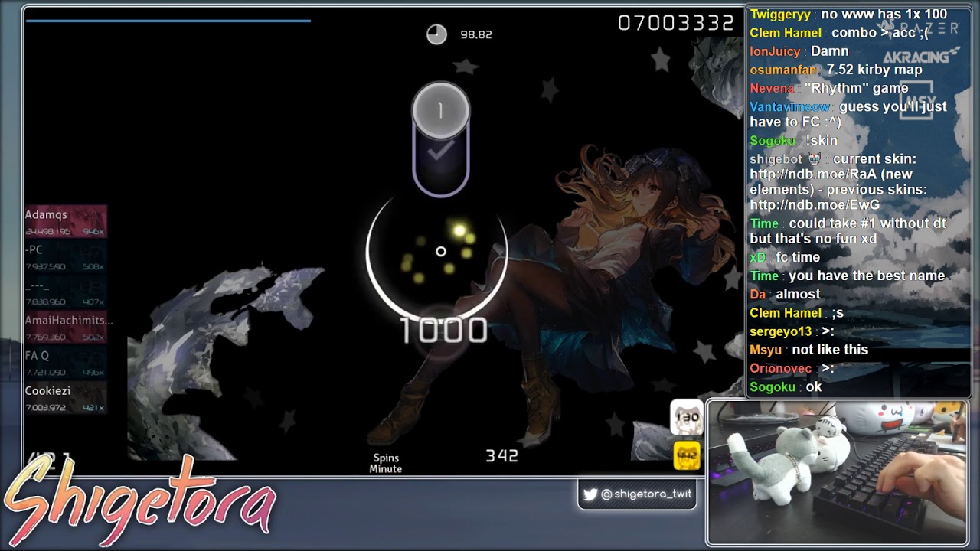Select Cookiezi leaderboard entry
Viewport: 980px width, 551px height.
[66, 398]
